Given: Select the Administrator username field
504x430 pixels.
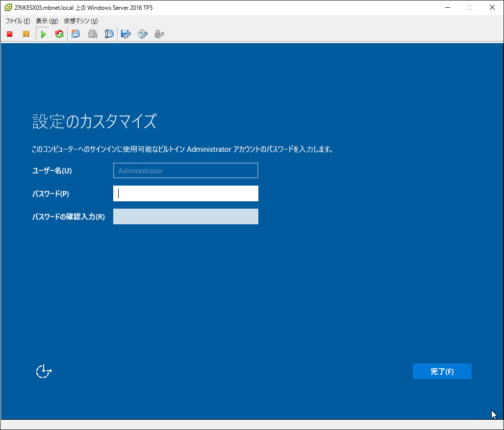Looking at the screenshot, I should coord(185,170).
